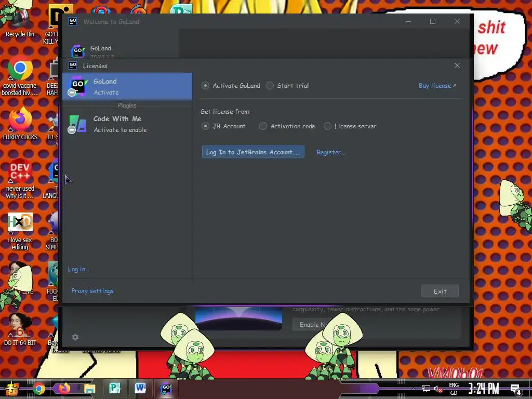This screenshot has height=399, width=532.
Task: Click ENG GD language indicator
Action: (x=454, y=389)
